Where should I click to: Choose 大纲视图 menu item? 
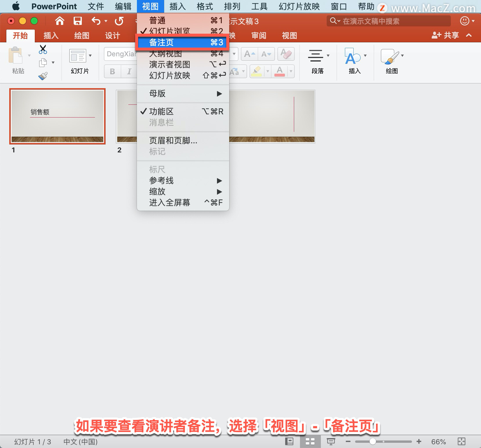(183, 54)
